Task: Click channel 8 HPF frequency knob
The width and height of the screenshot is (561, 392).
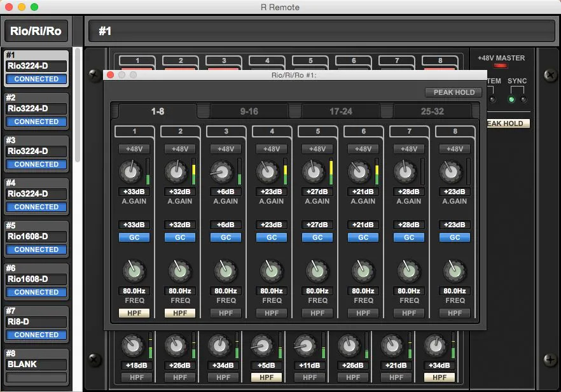Action: (x=455, y=271)
